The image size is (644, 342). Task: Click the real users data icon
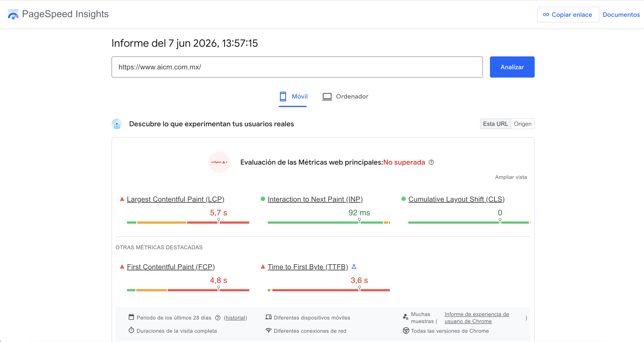(x=117, y=124)
